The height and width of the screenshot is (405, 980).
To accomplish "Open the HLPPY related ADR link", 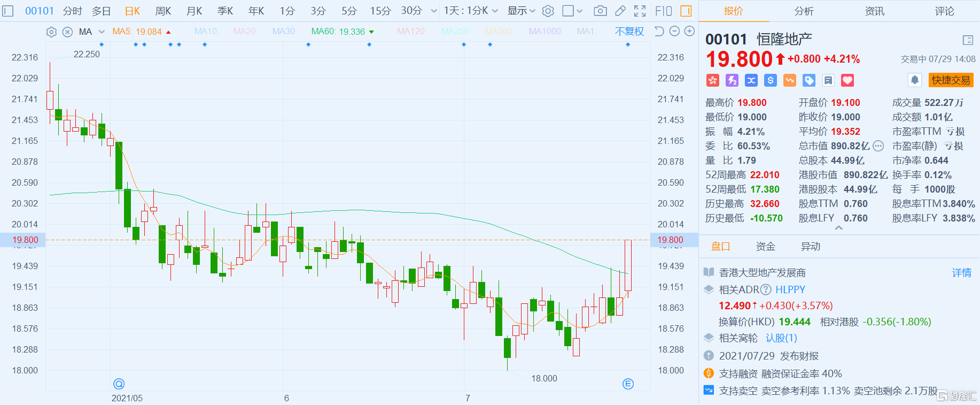I will tap(790, 289).
